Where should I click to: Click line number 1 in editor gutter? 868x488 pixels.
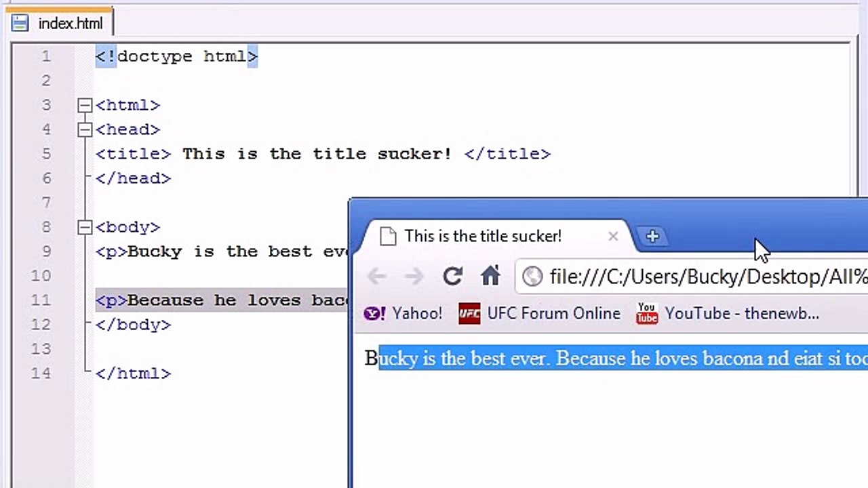click(45, 56)
